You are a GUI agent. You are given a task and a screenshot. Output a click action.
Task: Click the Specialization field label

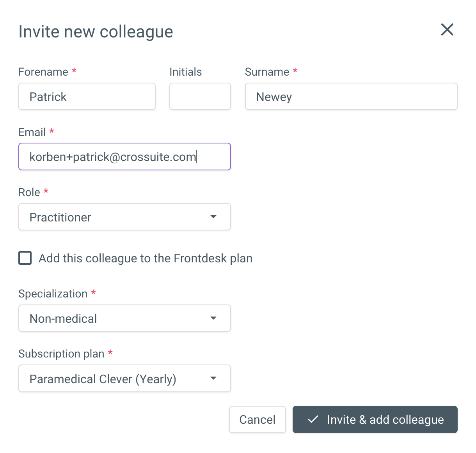point(53,294)
